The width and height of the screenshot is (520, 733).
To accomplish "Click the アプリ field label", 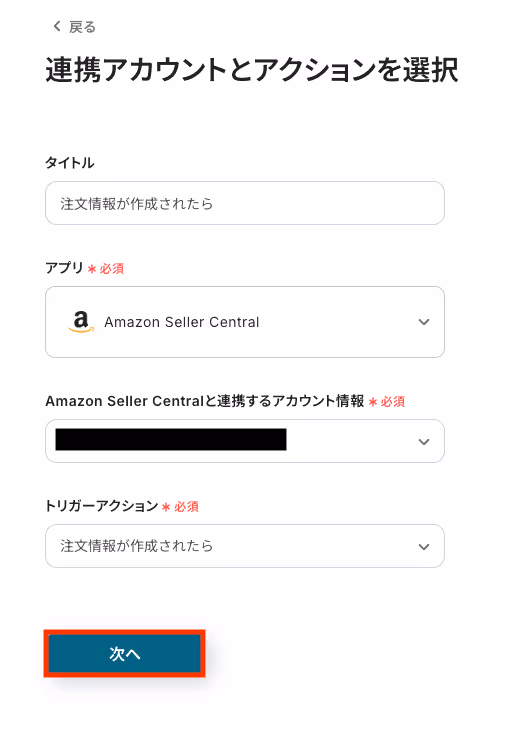I will tap(64, 268).
